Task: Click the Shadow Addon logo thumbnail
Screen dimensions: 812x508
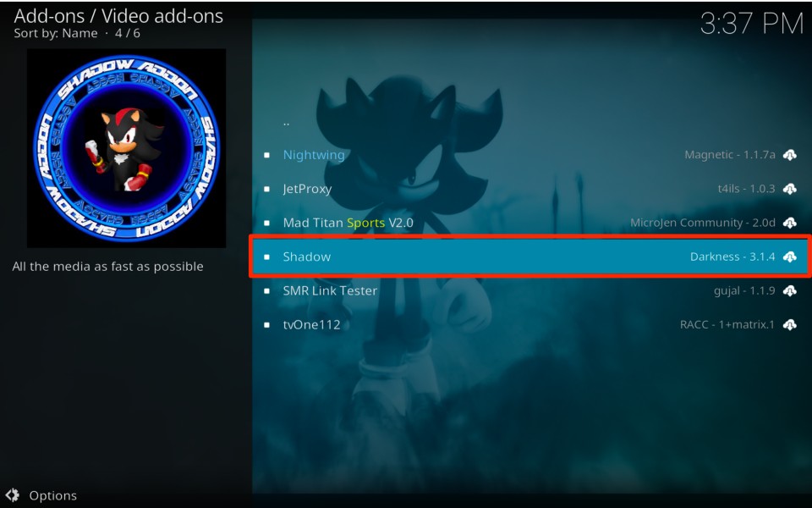Action: (126, 148)
